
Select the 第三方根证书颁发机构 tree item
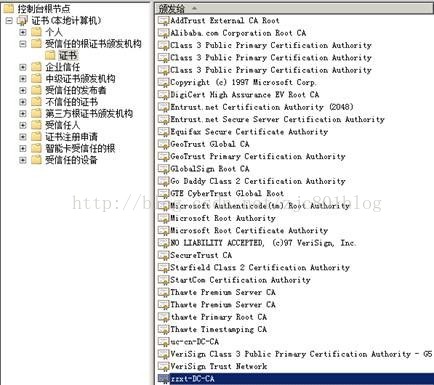coord(89,113)
